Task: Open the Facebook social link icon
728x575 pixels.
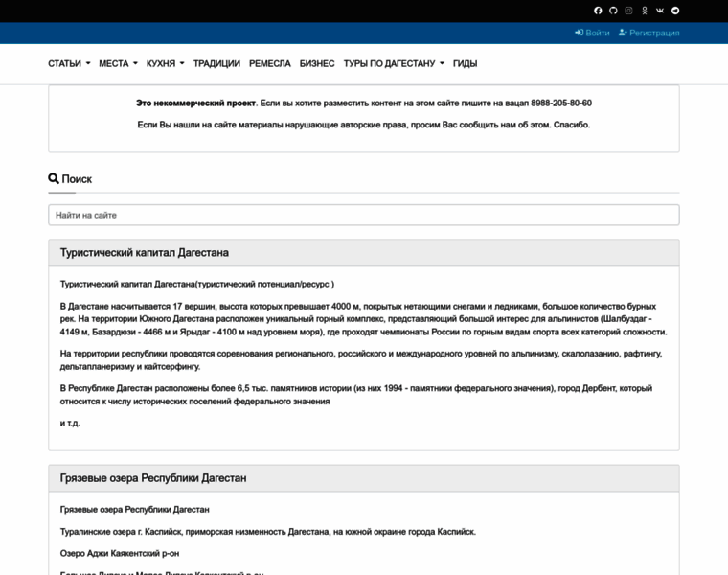Action: [x=598, y=11]
